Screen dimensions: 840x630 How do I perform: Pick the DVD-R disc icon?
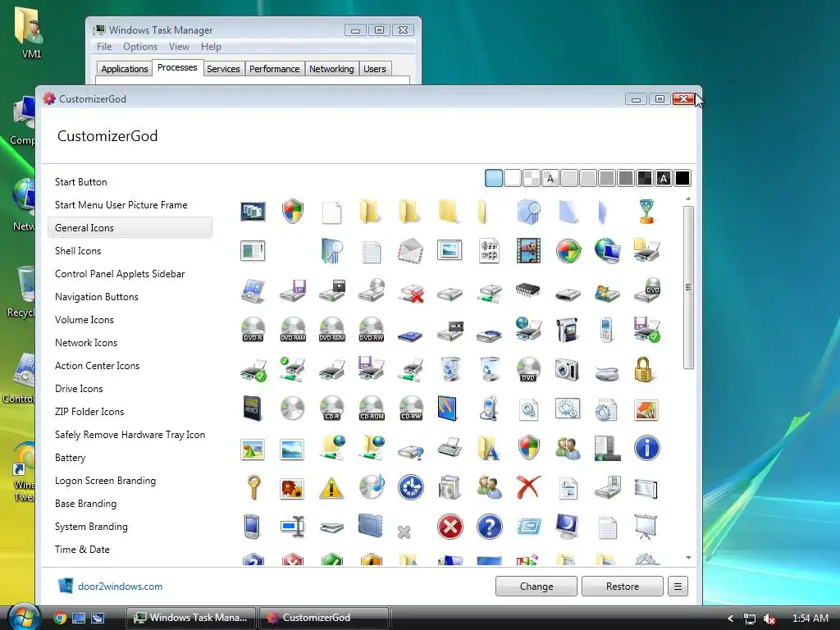(253, 330)
